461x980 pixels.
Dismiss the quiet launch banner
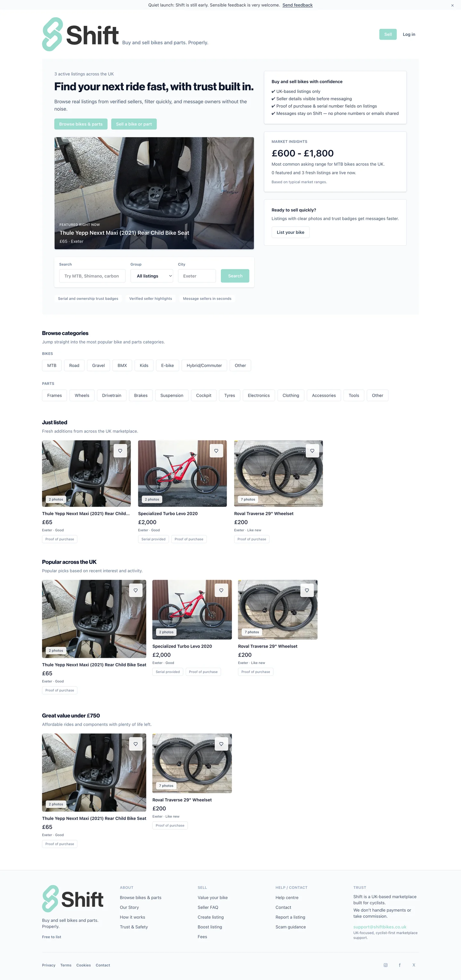click(452, 5)
